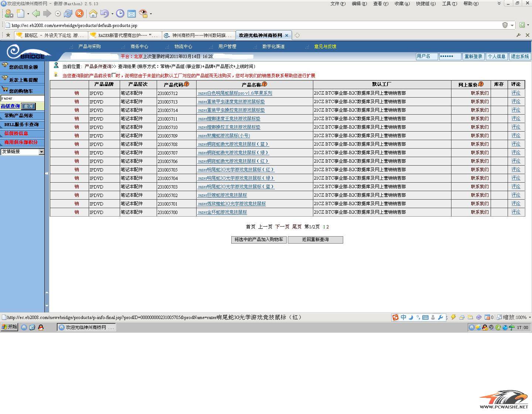
Task: Add a new tab with plus icon
Action: pyautogui.click(x=297, y=35)
